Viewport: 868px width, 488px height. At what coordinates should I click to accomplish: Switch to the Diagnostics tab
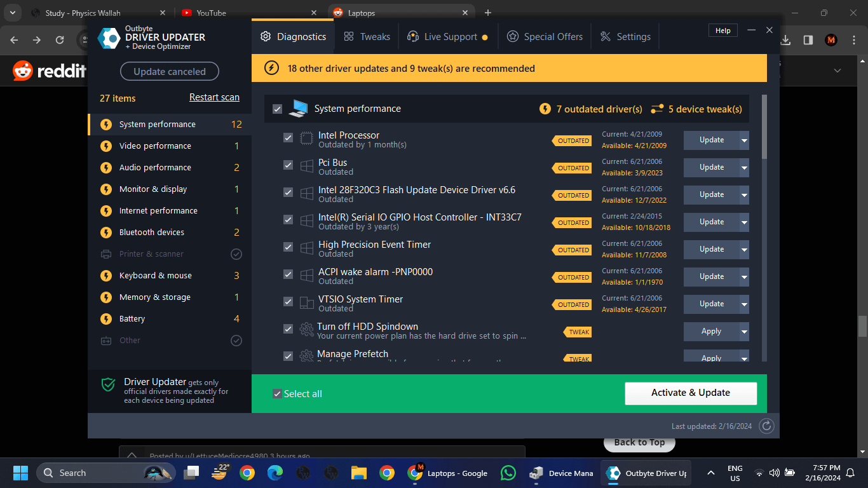pos(293,37)
